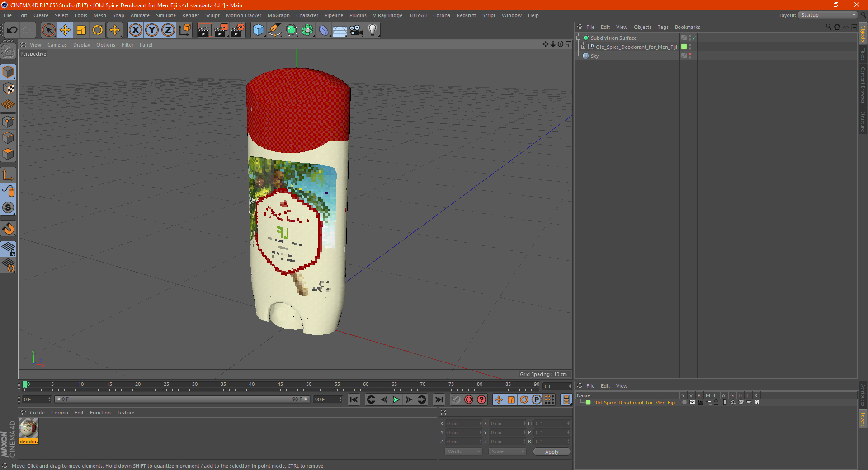Toggle X axis lock
This screenshot has width=868, height=470.
tap(135, 30)
